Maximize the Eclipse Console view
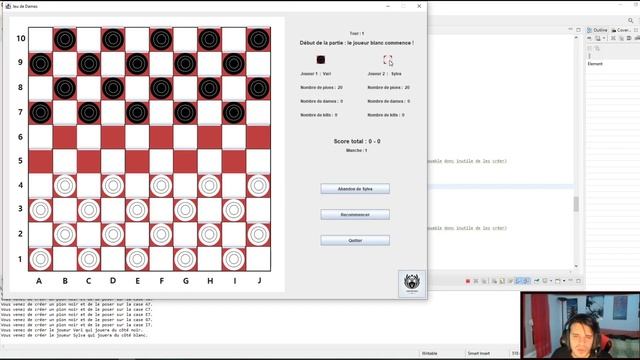 (x=578, y=281)
